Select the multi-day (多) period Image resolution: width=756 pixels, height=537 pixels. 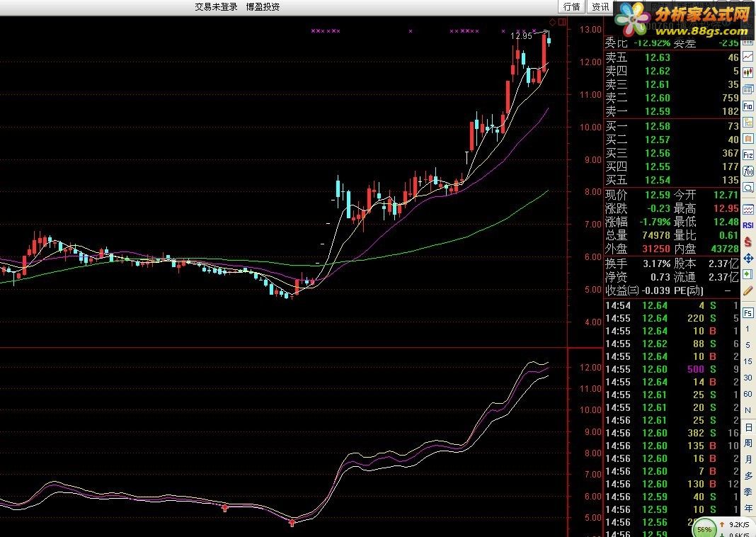click(748, 476)
